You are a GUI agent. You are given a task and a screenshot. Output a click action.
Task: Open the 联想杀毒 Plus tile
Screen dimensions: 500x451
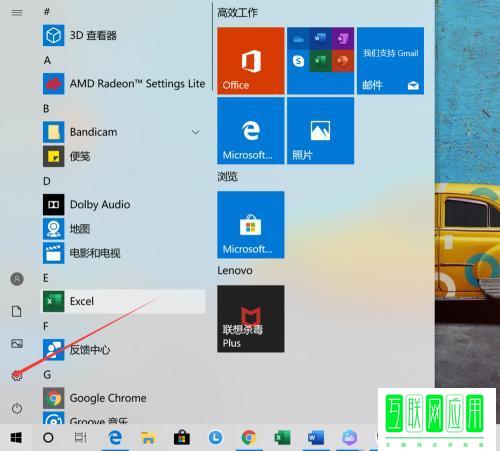click(251, 319)
